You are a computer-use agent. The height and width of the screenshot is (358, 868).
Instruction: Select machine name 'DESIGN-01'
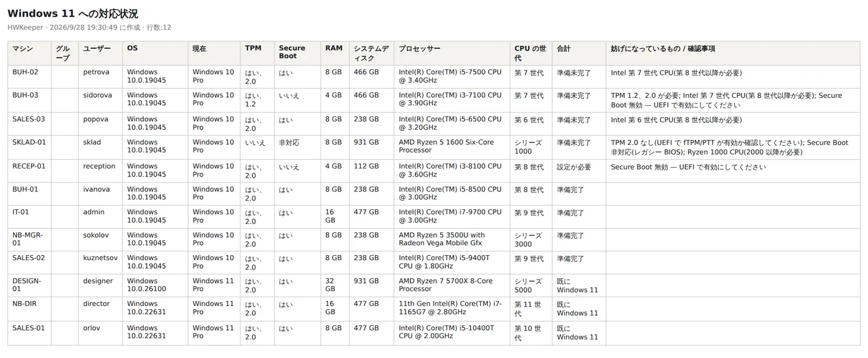tap(28, 285)
